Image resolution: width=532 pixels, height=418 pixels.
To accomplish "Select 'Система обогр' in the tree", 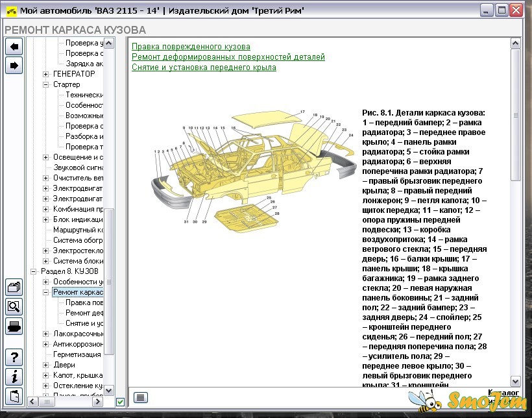I will tap(79, 240).
